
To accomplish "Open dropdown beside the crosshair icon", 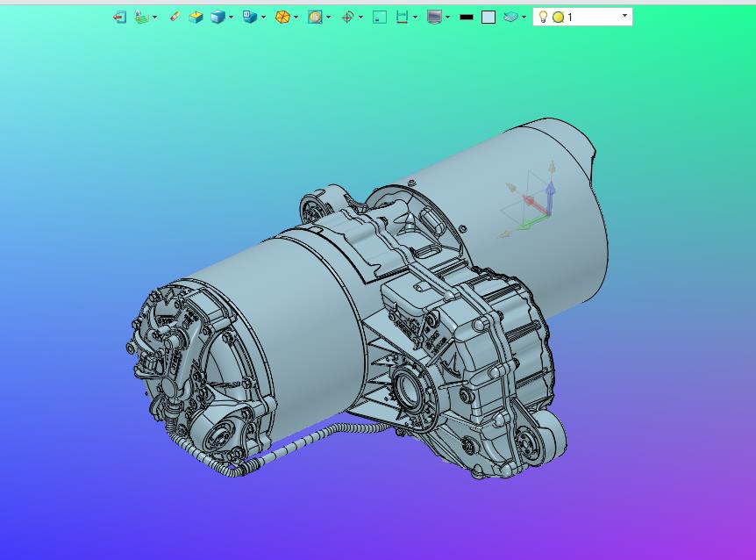I will tap(360, 18).
